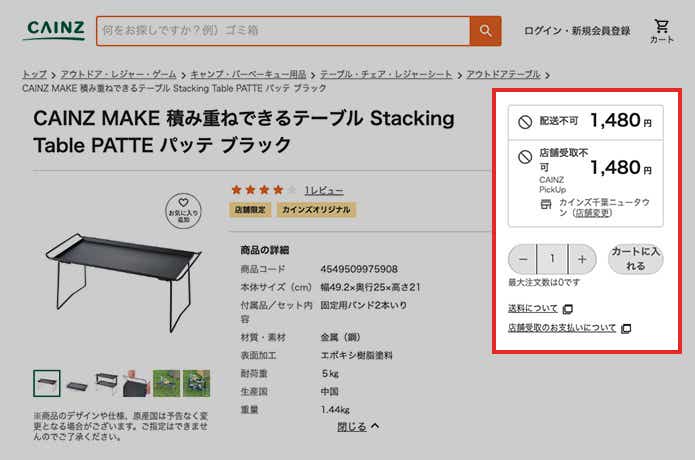Decrease quantity with minus button
The width and height of the screenshot is (695, 460).
point(523,259)
